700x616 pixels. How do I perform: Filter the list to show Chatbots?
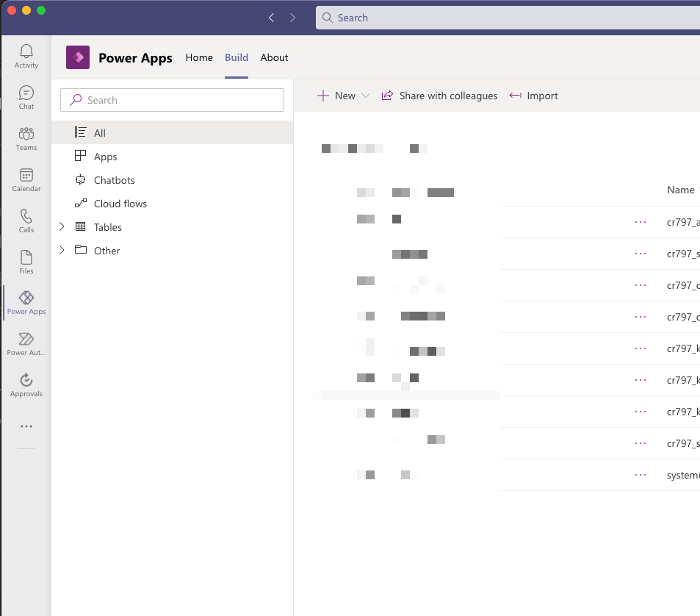pos(114,179)
